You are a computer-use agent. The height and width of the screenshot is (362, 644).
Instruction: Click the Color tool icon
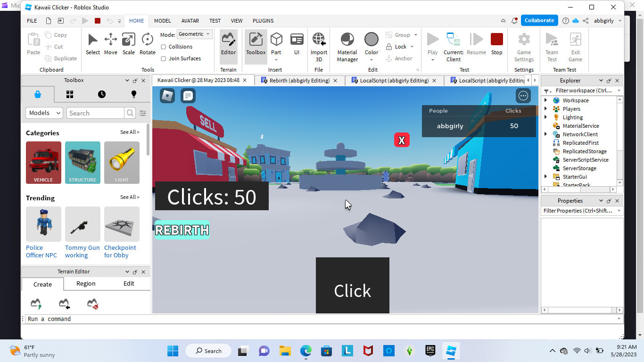click(372, 40)
